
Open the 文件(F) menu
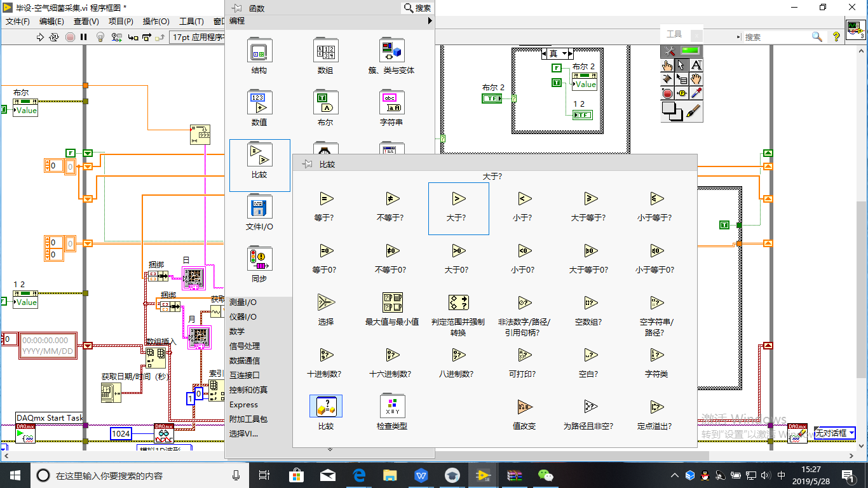pyautogui.click(x=18, y=22)
